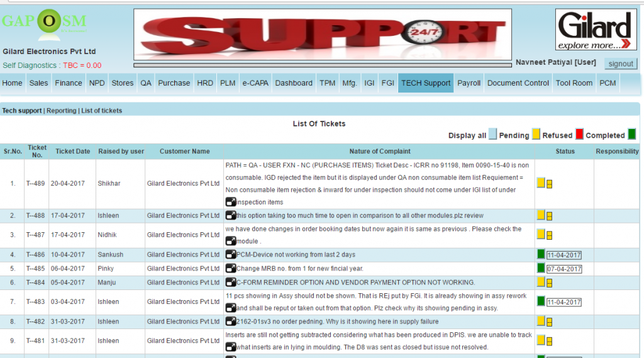The image size is (644, 358).
Task: Click the pending status square for T--482
Action: pos(541,321)
